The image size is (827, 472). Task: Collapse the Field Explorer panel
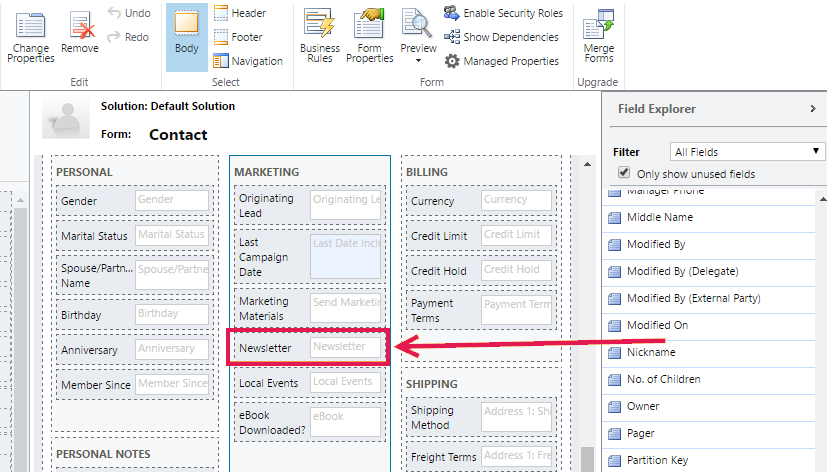coord(813,109)
